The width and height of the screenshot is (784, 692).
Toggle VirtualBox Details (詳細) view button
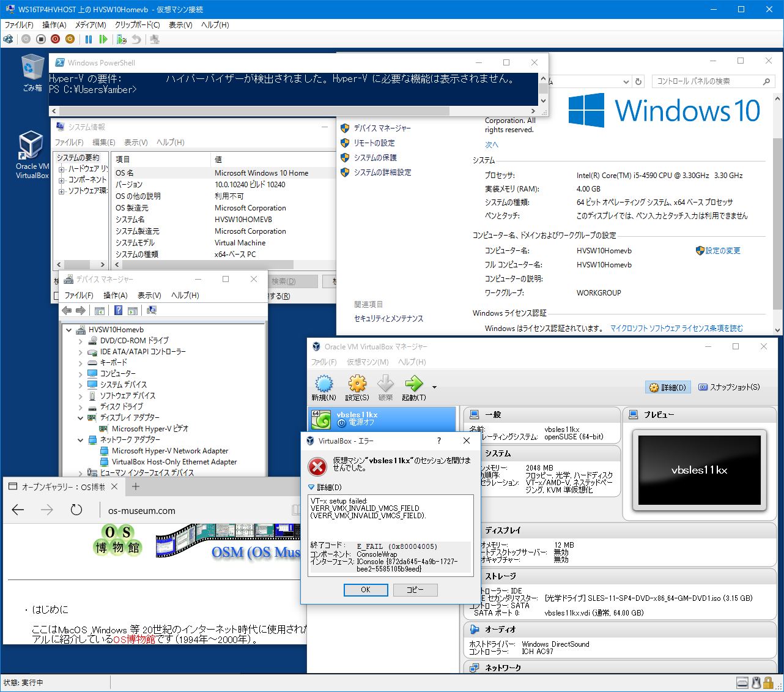668,387
